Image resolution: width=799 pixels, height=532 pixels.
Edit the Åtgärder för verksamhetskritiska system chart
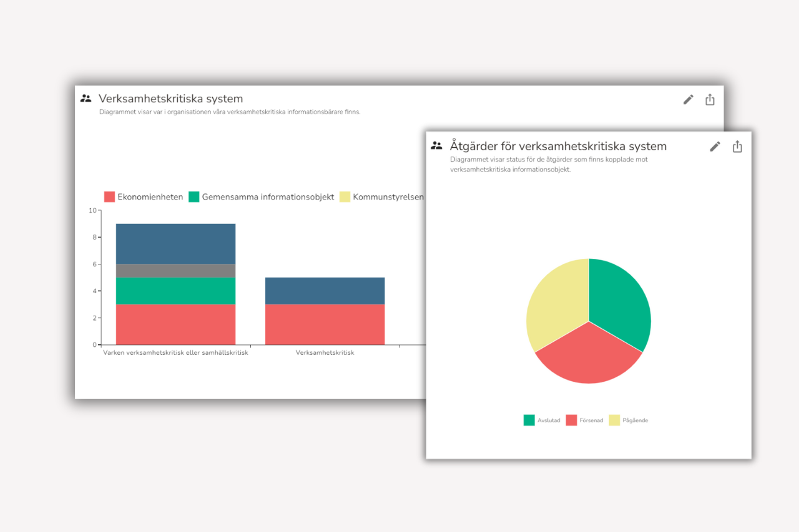coord(715,147)
